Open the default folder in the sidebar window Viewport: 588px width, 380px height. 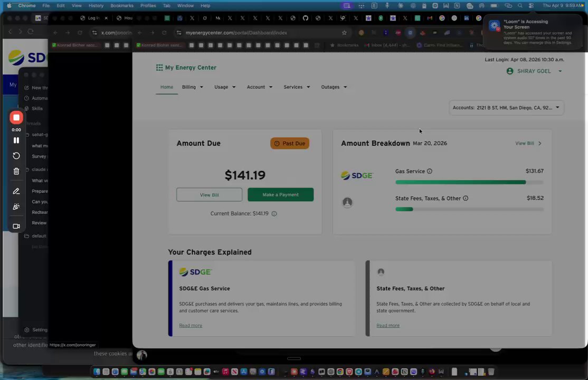click(x=35, y=236)
